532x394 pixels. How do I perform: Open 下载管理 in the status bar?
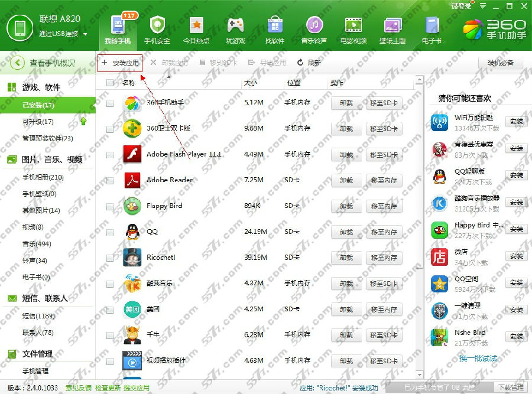(x=511, y=388)
